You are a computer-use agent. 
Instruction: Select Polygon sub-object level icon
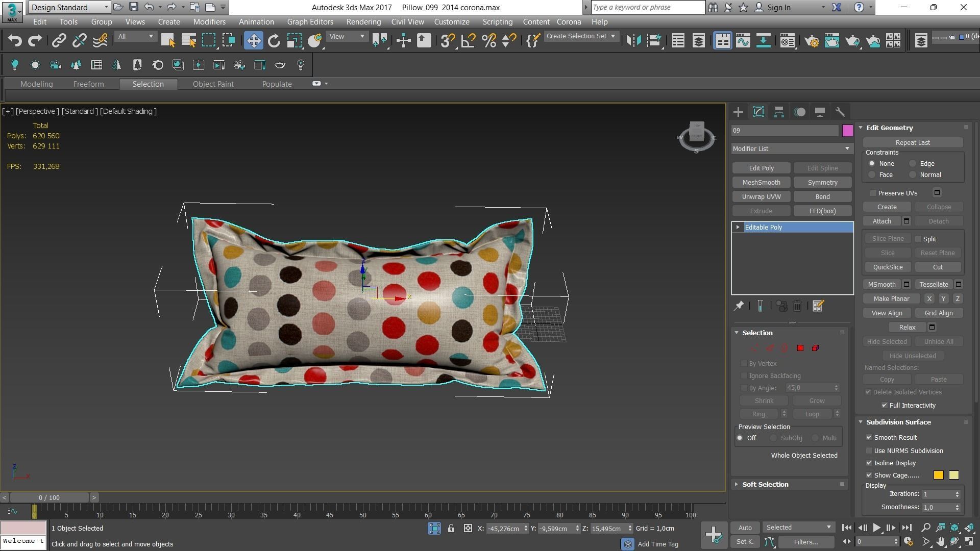tap(800, 348)
